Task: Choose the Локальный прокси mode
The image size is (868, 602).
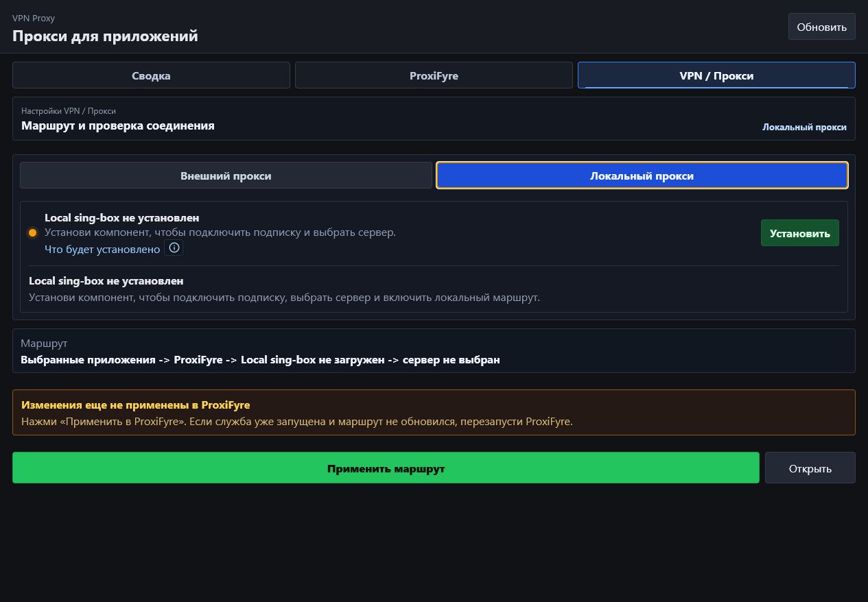Action: point(642,176)
